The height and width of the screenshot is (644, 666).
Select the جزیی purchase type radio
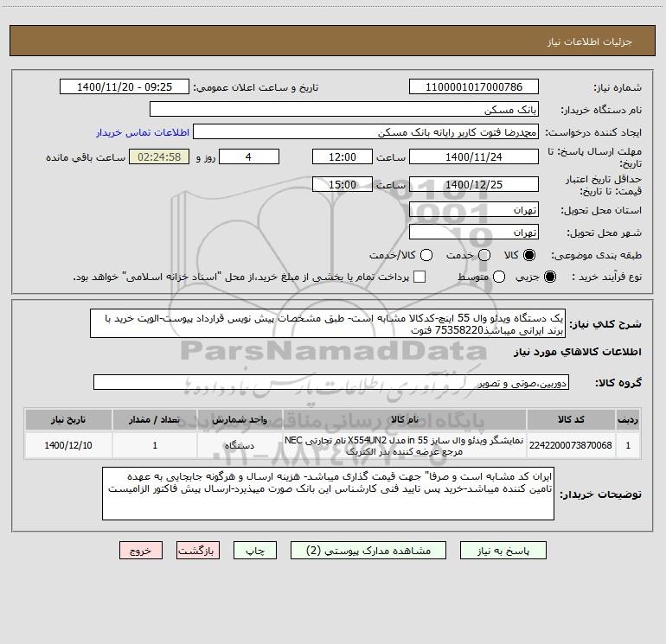(x=549, y=277)
